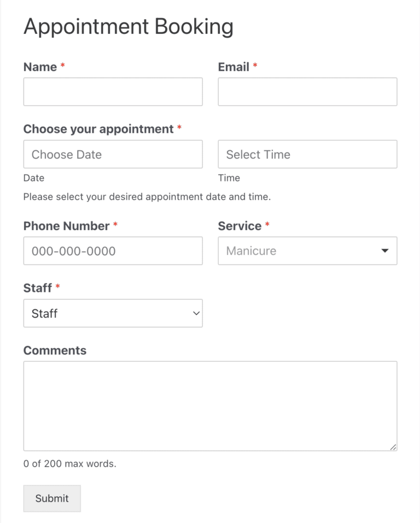Click the Appointment Booking heading
This screenshot has height=523, width=420.
[x=128, y=26]
